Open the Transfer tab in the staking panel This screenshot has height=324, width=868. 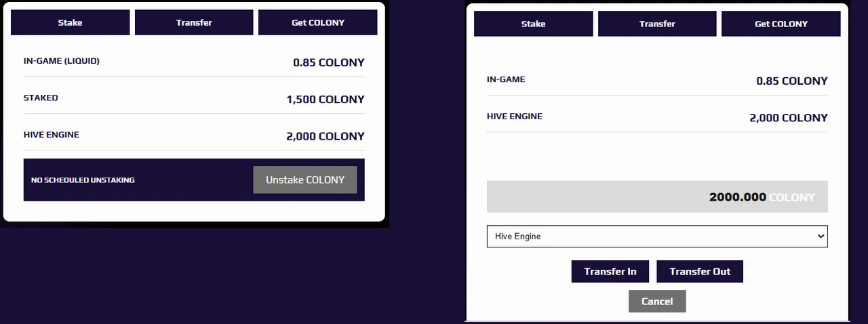click(194, 22)
